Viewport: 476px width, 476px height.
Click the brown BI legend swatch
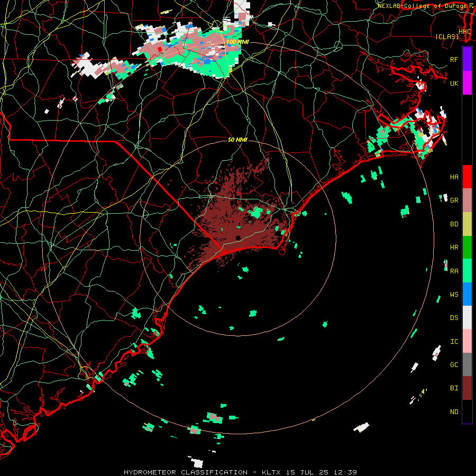[467, 388]
